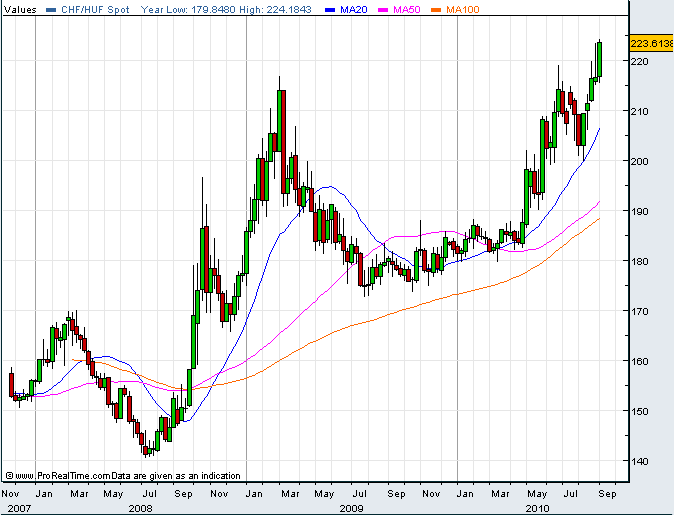The image size is (674, 515).
Task: Click 'Data are given as an indication' note
Action: 176,476
